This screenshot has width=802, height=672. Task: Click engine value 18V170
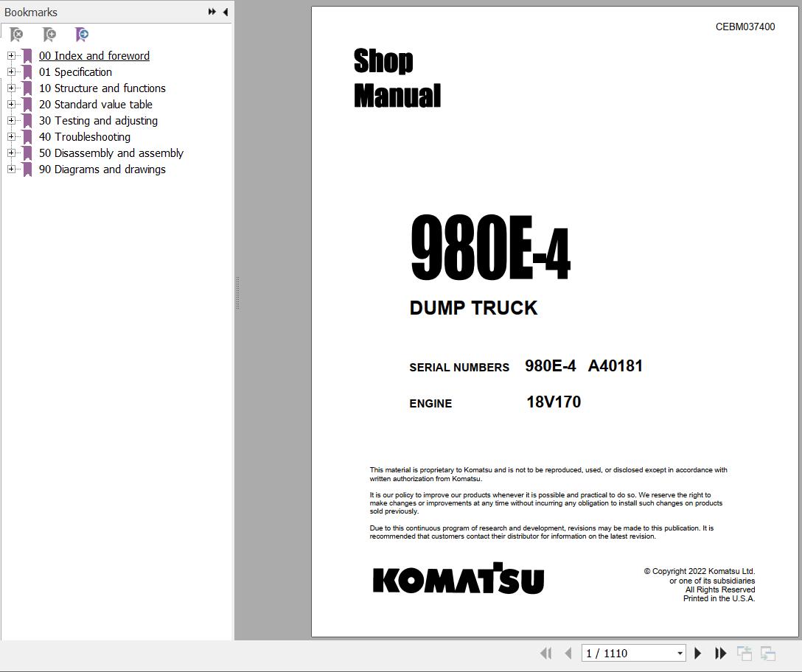(554, 402)
